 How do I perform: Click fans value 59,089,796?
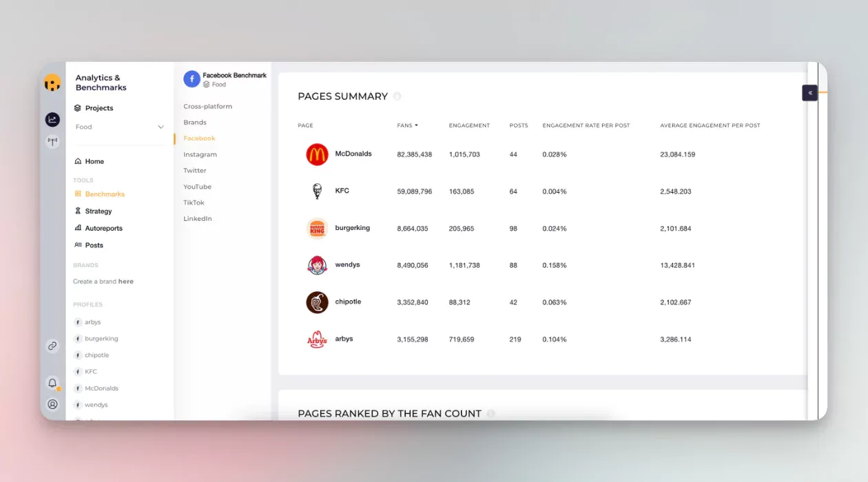coord(415,191)
